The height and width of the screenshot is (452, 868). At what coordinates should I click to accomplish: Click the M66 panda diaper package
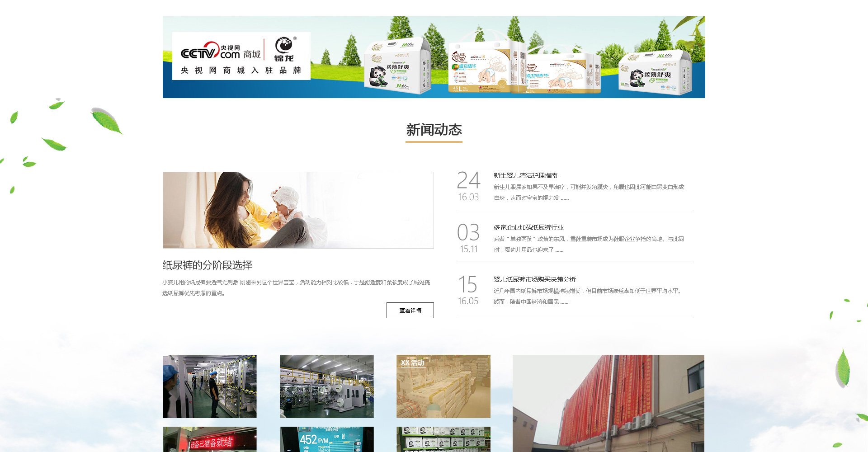coord(397,67)
